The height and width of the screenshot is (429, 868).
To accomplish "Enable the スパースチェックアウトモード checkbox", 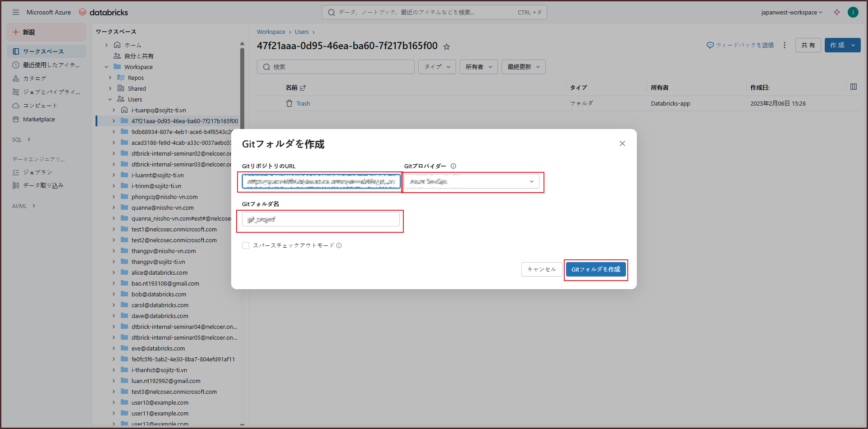I will [246, 245].
